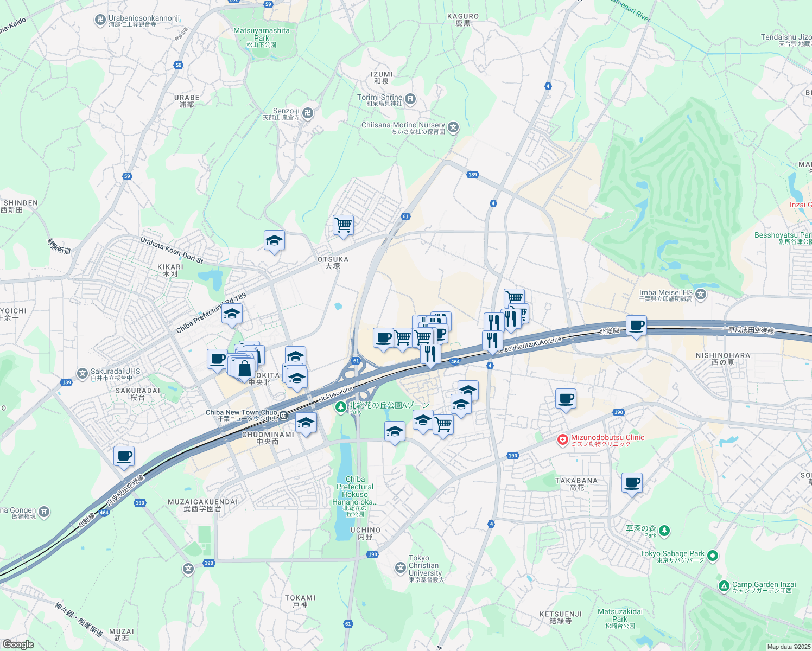
Task: Click the Sakuradai JHS school symbol
Action: point(83,373)
